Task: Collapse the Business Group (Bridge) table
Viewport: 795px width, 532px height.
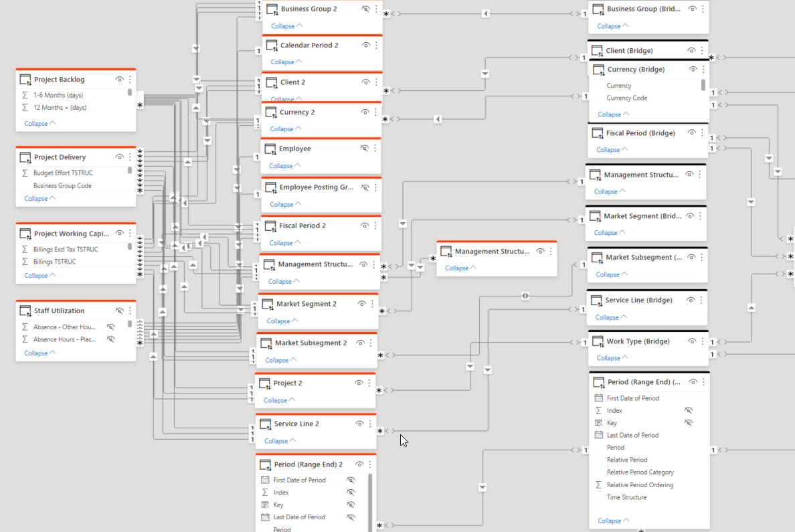Action: [613, 26]
